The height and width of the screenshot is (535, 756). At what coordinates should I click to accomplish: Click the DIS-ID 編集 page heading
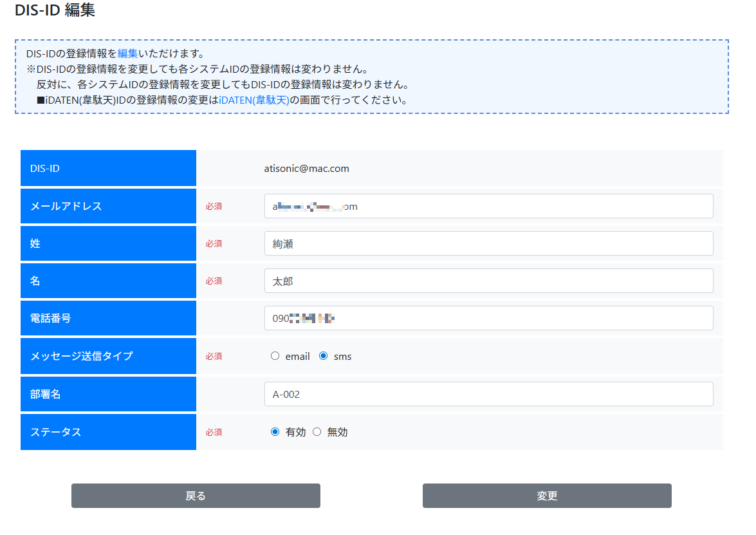tap(55, 10)
